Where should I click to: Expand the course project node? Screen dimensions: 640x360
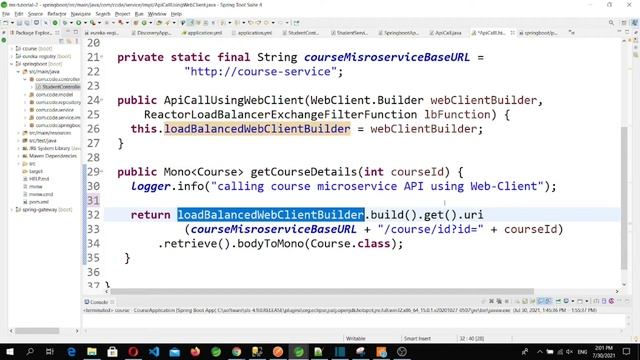pyautogui.click(x=12, y=49)
